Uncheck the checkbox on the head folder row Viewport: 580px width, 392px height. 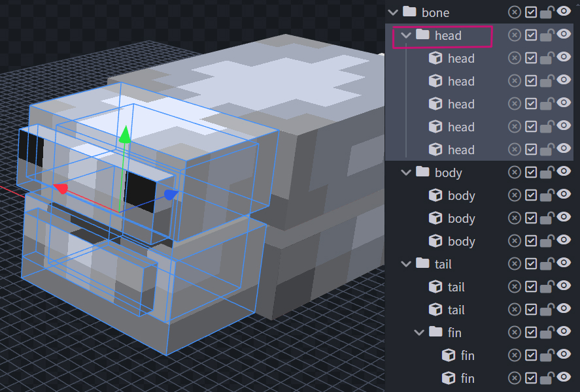(531, 35)
